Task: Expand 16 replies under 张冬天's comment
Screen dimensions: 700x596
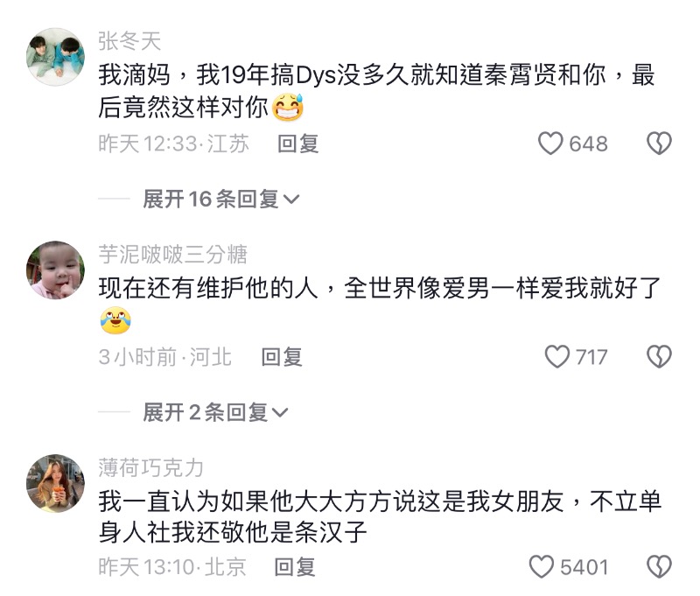Action: click(x=221, y=200)
